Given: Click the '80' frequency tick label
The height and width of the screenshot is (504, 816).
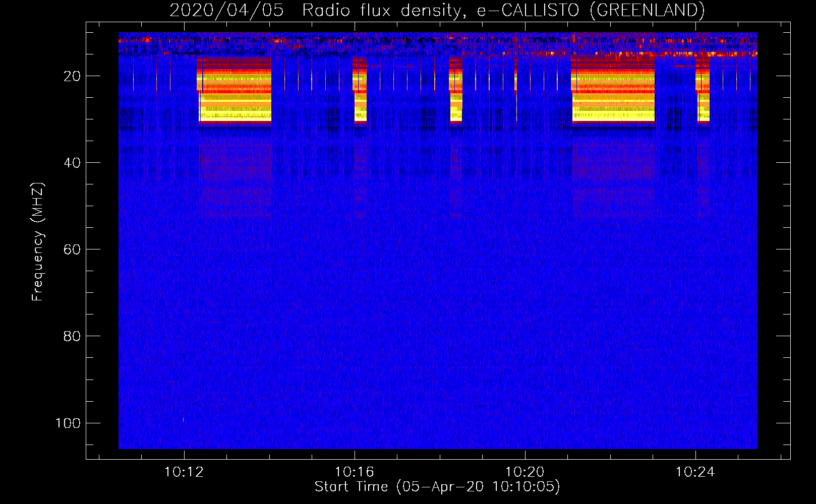Looking at the screenshot, I should (72, 336).
